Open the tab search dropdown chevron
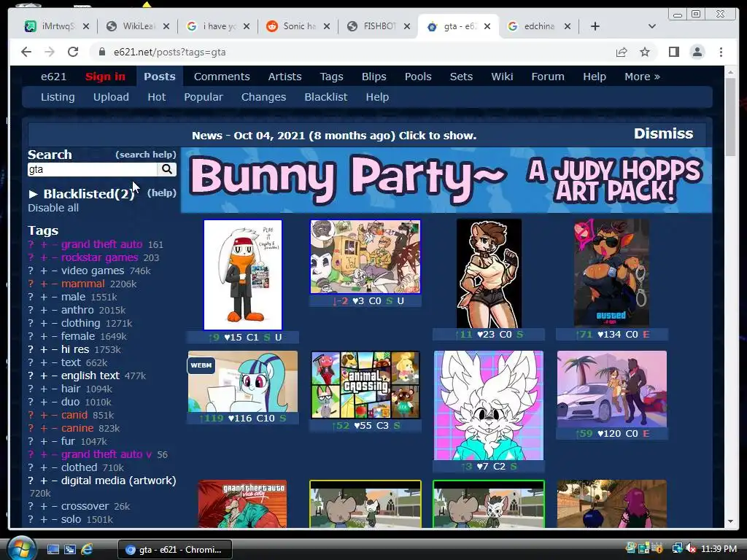This screenshot has height=560, width=747. point(651,26)
